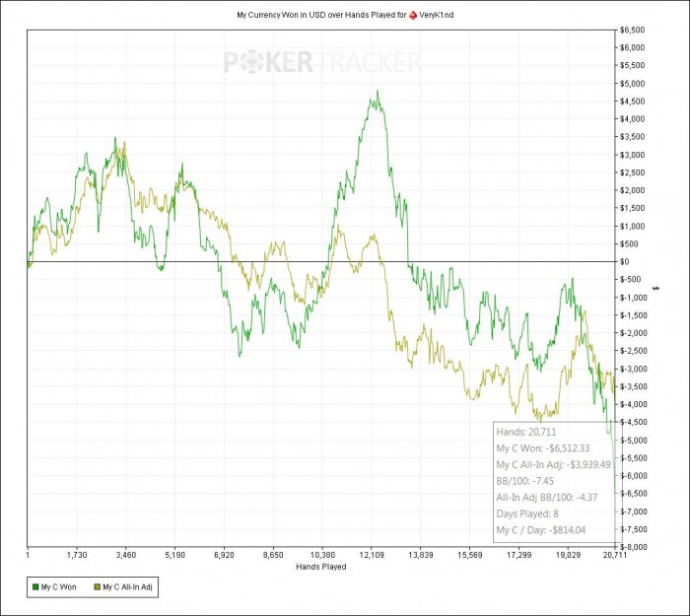The width and height of the screenshot is (690, 616).
Task: Click the 17,299 x-axis tick label
Action: coord(519,555)
